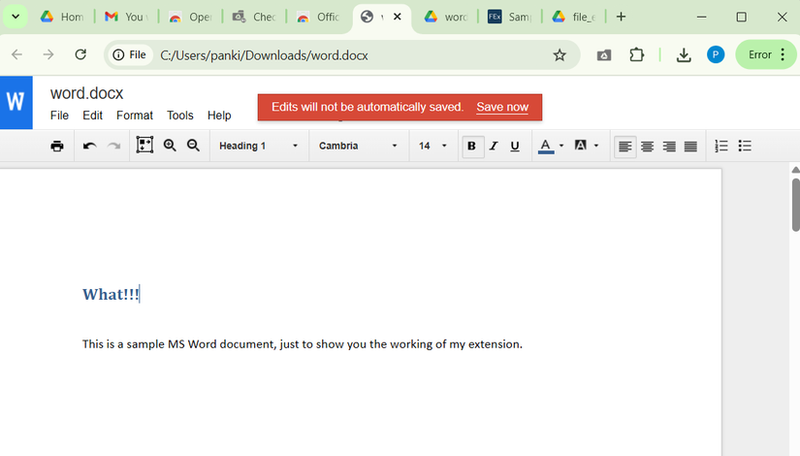Toggle bold formatting off
Screen dimensions: 800x456
coord(472,146)
